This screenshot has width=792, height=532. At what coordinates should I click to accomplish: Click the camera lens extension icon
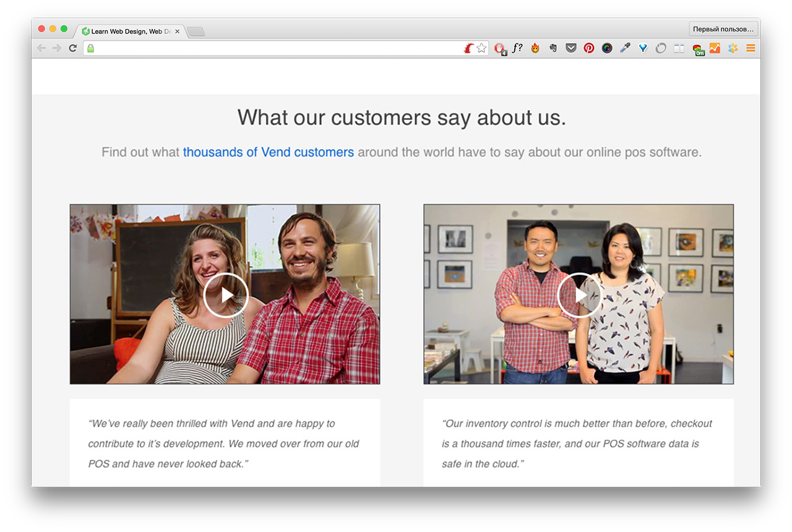point(607,48)
